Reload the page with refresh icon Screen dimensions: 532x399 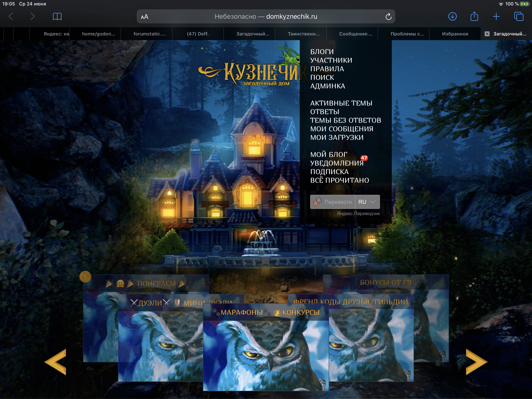pos(388,16)
